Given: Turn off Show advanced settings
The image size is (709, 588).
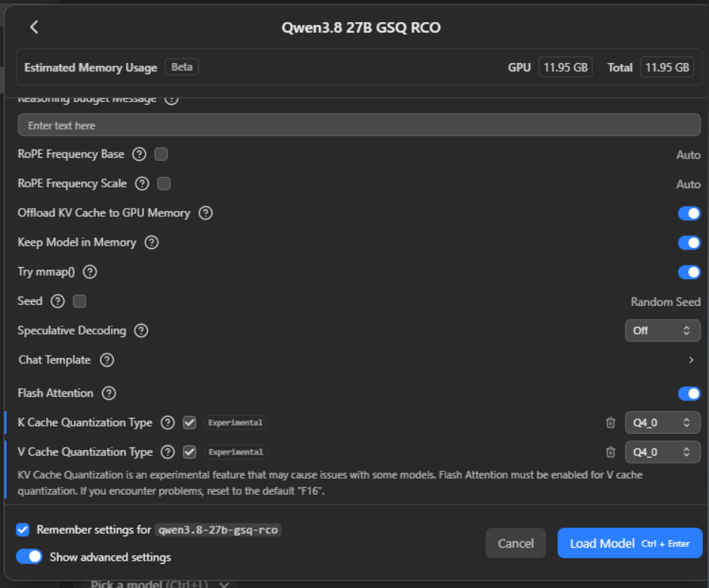Looking at the screenshot, I should click(x=29, y=556).
